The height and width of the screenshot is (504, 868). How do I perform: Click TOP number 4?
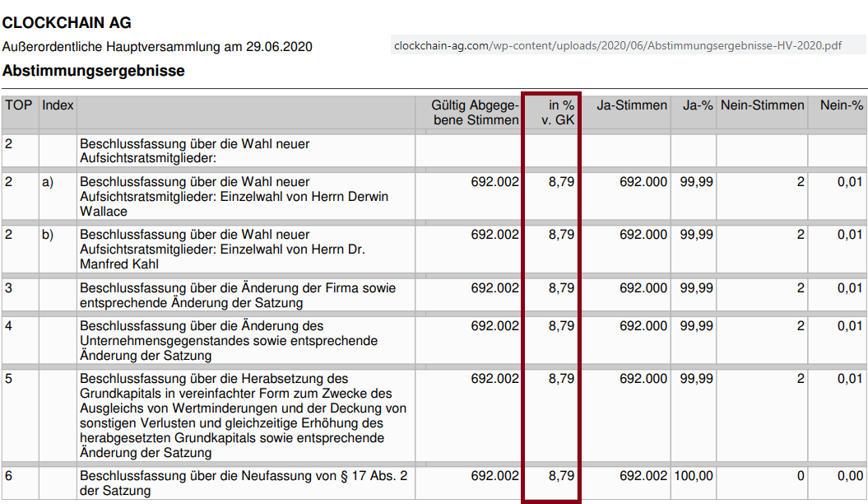pos(8,325)
